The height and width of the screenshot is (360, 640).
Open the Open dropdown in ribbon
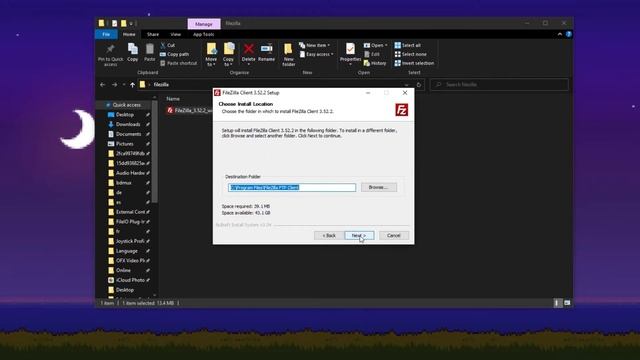coord(376,45)
